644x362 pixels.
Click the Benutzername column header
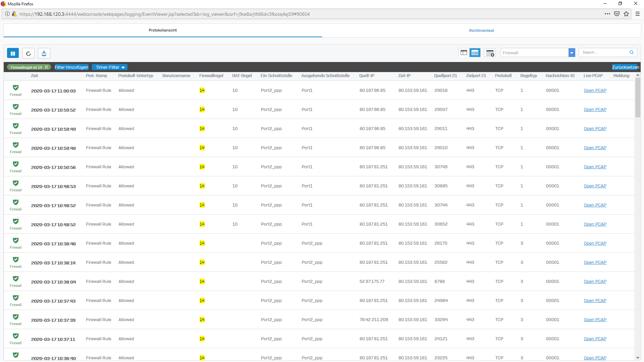[176, 76]
